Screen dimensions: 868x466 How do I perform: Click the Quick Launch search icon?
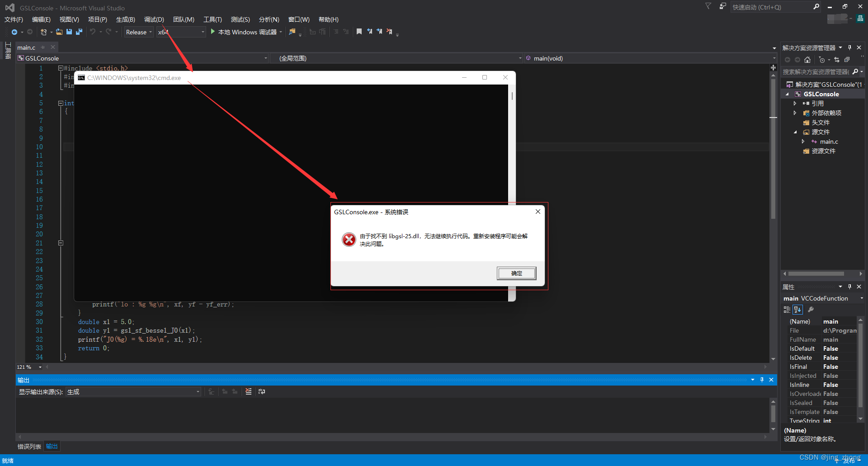point(816,7)
